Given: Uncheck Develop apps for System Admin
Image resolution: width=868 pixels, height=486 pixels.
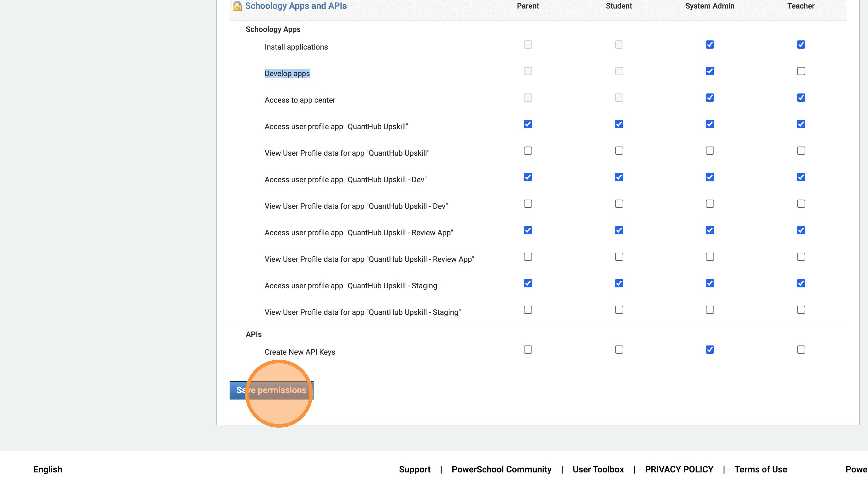Looking at the screenshot, I should 710,71.
